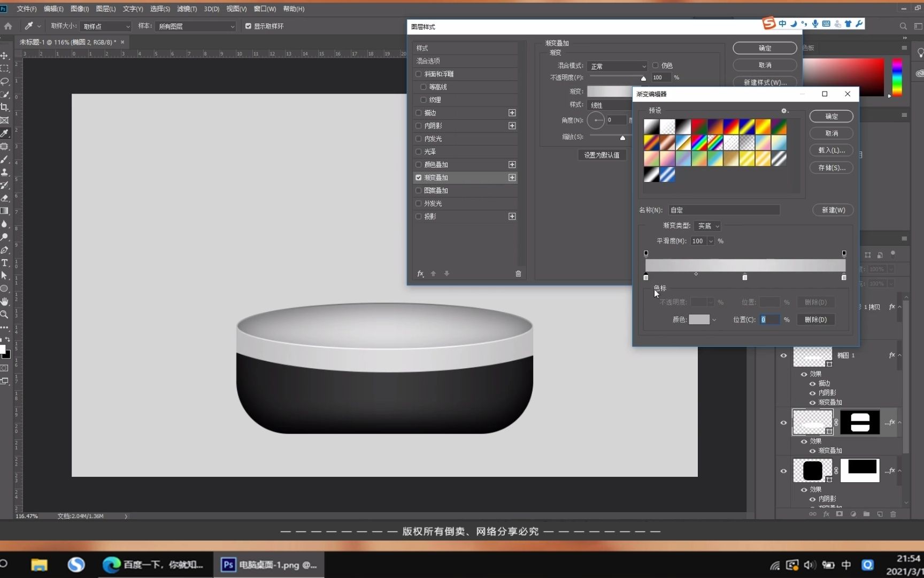Add another 描边 with its plus button

coord(512,113)
